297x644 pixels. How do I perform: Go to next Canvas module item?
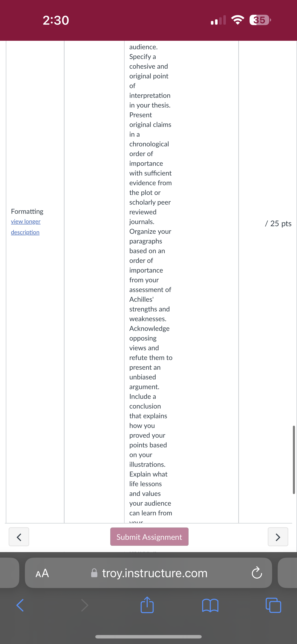278,537
